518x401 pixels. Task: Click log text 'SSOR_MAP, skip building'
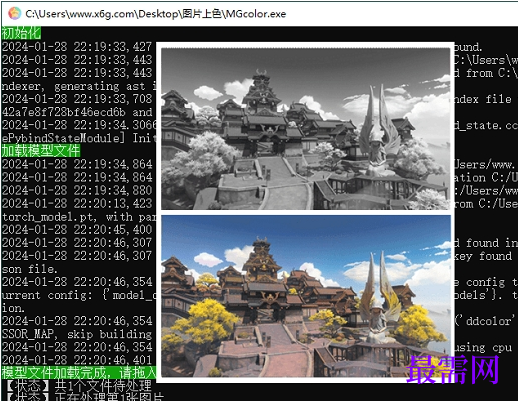pyautogui.click(x=77, y=334)
